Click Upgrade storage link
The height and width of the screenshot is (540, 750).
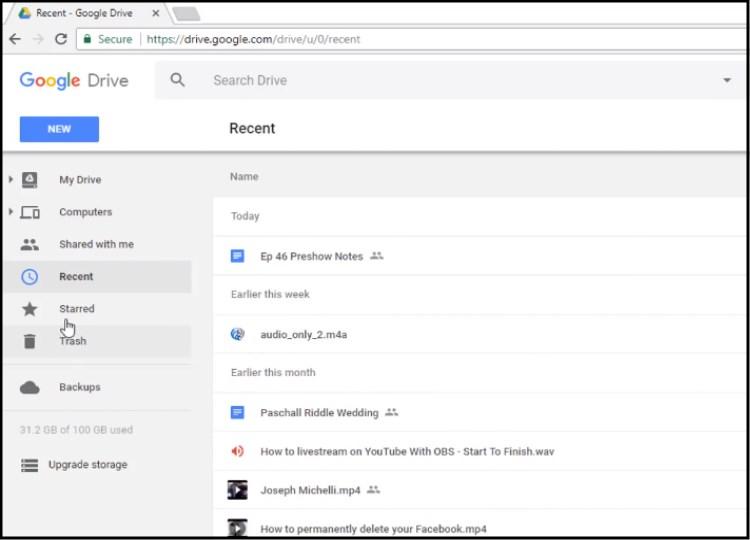tap(88, 465)
